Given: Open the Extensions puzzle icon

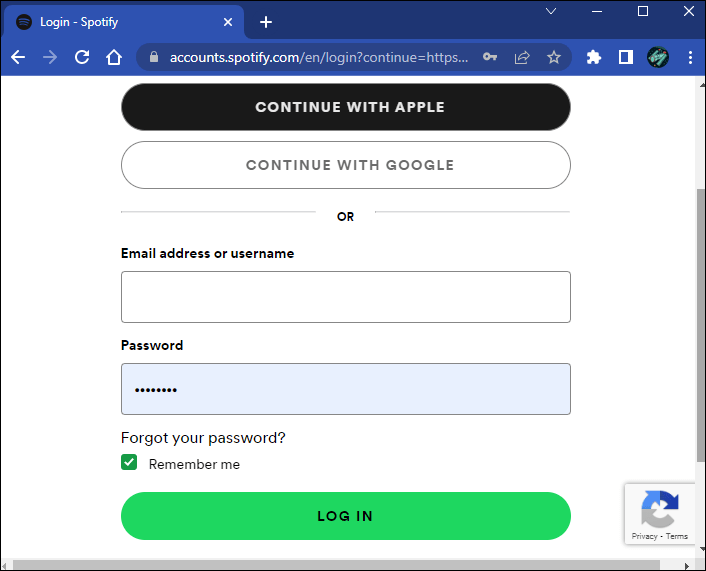Looking at the screenshot, I should tap(594, 57).
